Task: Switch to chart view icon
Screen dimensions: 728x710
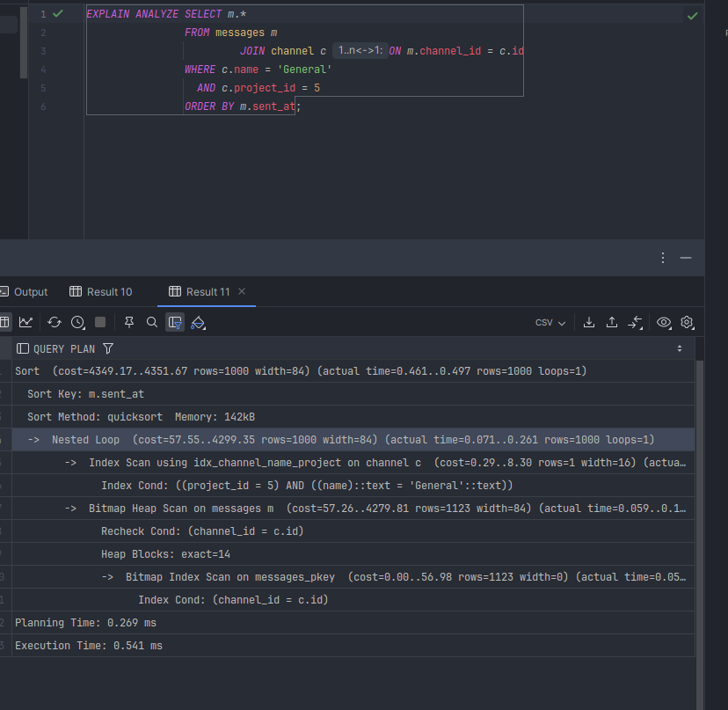Action: [26, 322]
